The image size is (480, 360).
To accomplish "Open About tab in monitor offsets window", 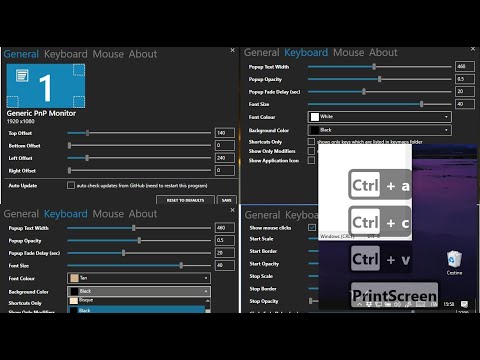I will click(x=143, y=54).
